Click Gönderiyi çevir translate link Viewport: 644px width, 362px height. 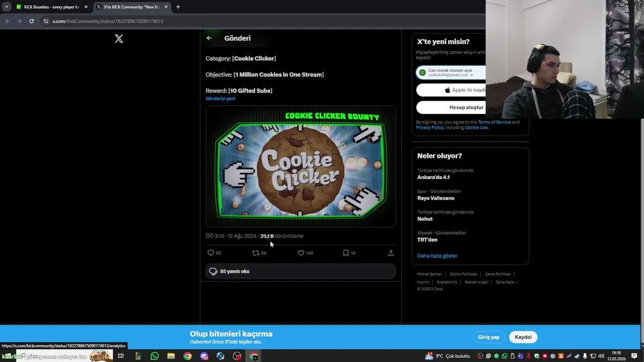(x=220, y=99)
